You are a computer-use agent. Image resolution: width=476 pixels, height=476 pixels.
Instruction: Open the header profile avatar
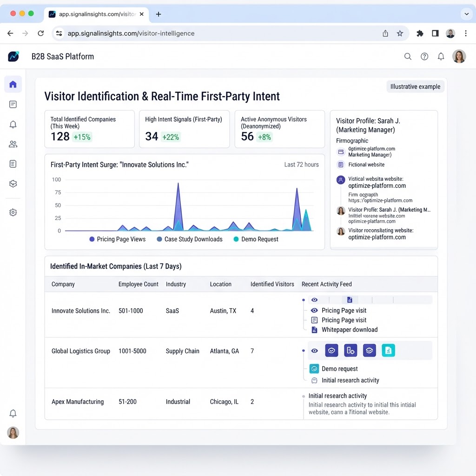coord(459,56)
